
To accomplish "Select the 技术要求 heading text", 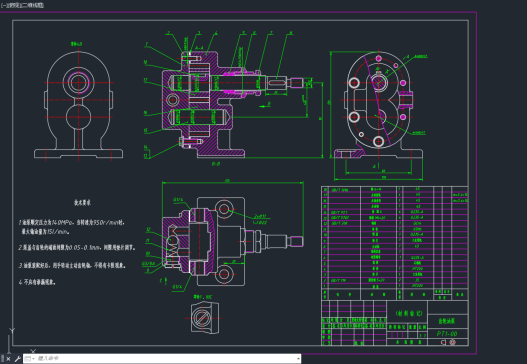I will pos(82,202).
